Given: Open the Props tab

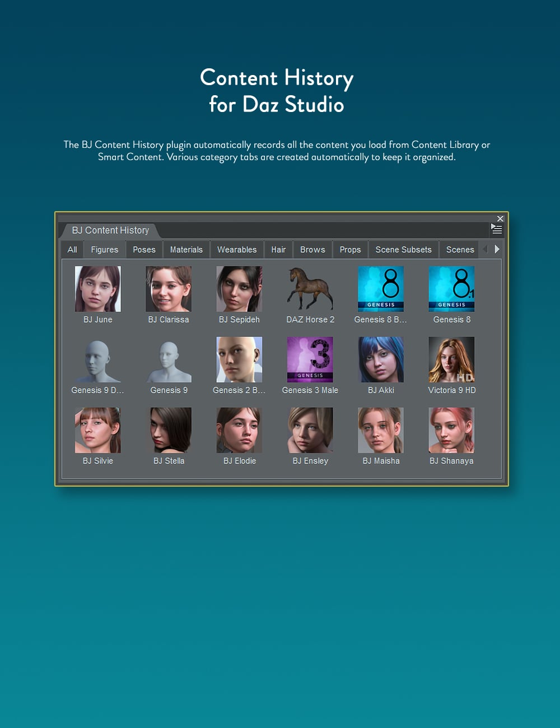Looking at the screenshot, I should tap(350, 250).
